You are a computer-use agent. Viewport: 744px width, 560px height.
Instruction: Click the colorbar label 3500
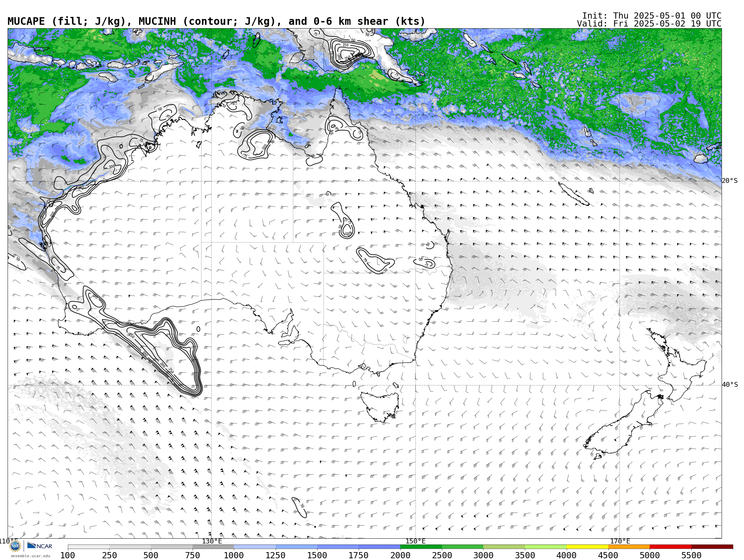tap(525, 555)
